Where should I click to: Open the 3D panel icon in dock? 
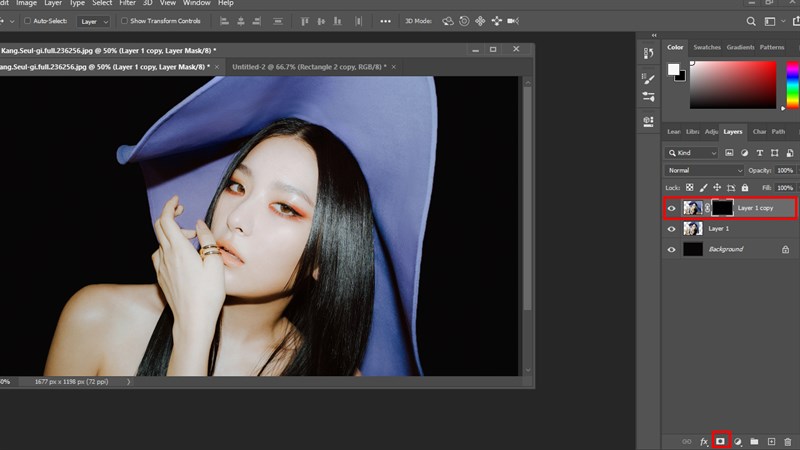pos(648,121)
